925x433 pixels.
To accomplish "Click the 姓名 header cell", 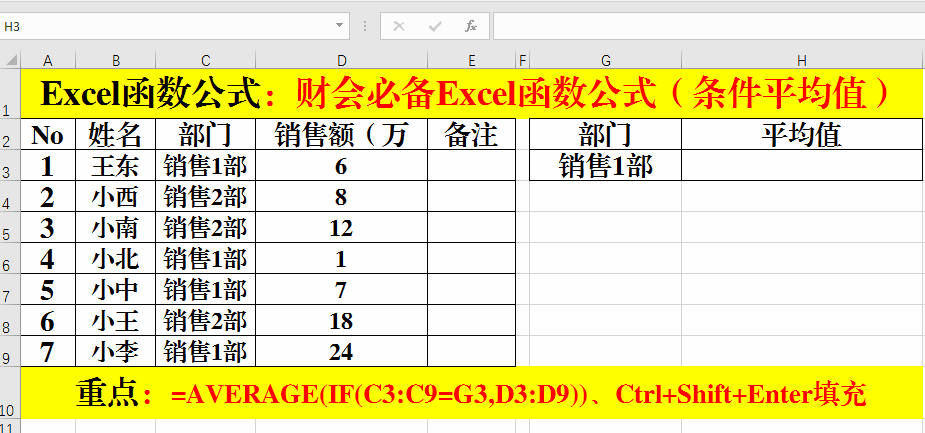I will 116,135.
